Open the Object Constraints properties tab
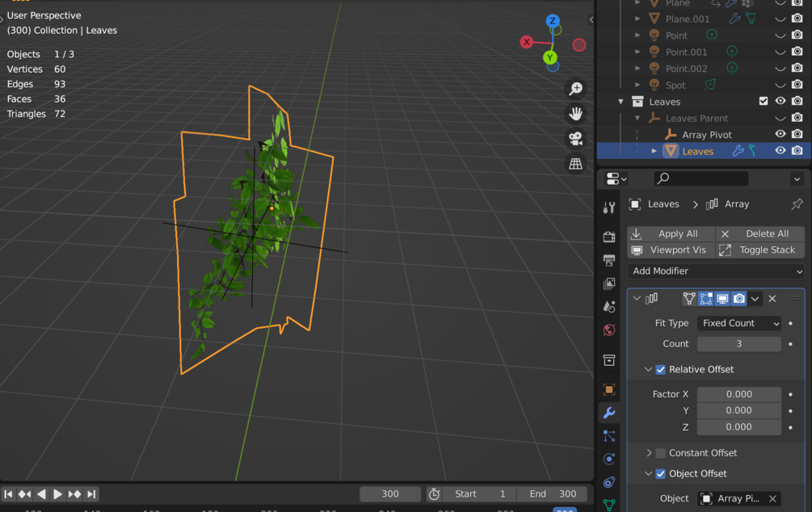Viewport: 812px width, 512px height. tap(609, 482)
